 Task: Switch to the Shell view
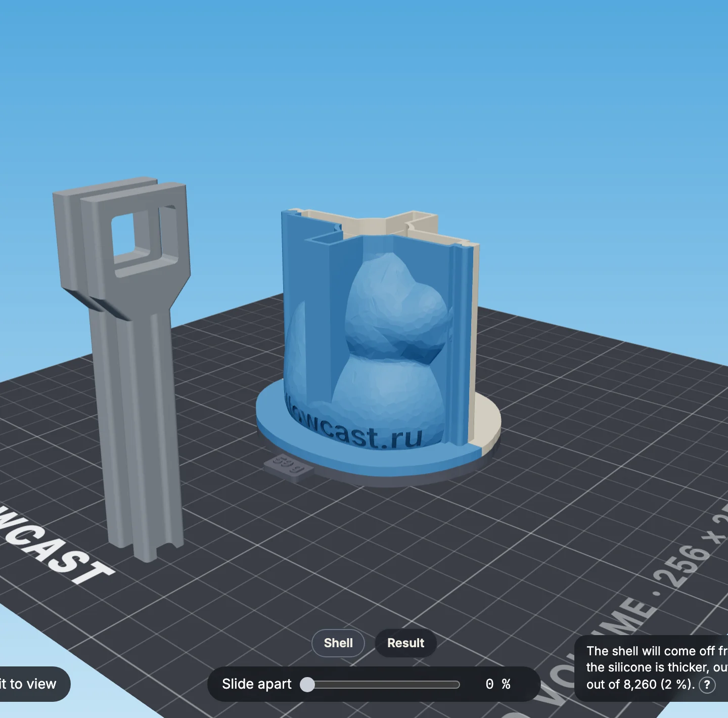point(338,643)
